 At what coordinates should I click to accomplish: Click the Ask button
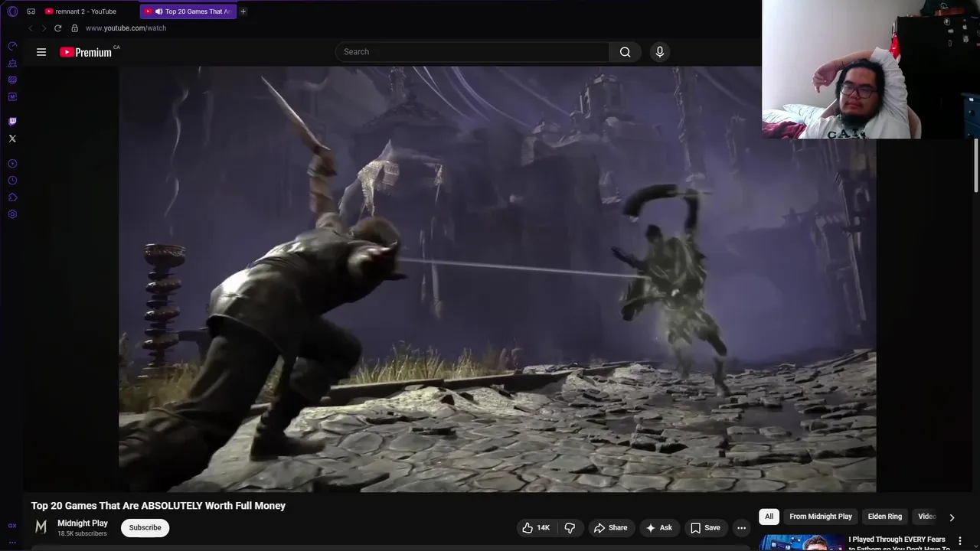tap(658, 527)
